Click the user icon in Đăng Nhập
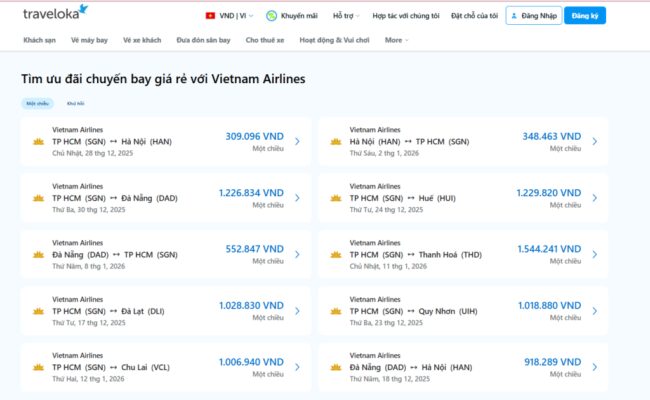 [516, 16]
